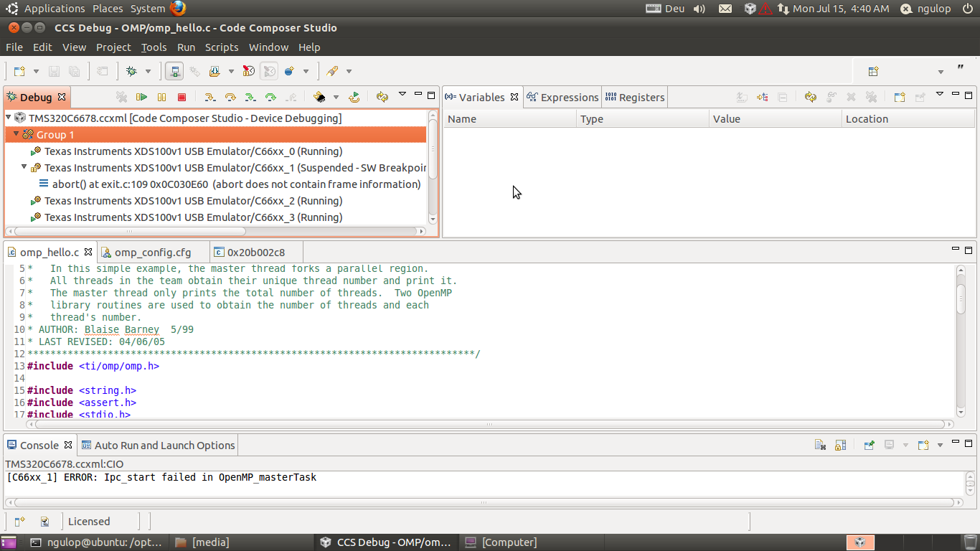The width and height of the screenshot is (980, 551).
Task: Switch to the Registers tab
Action: [634, 97]
